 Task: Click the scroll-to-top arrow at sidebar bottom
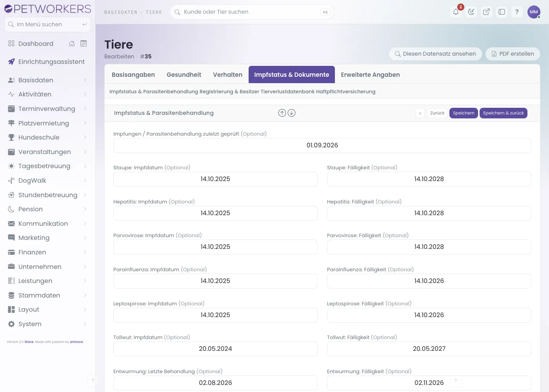(x=93, y=381)
